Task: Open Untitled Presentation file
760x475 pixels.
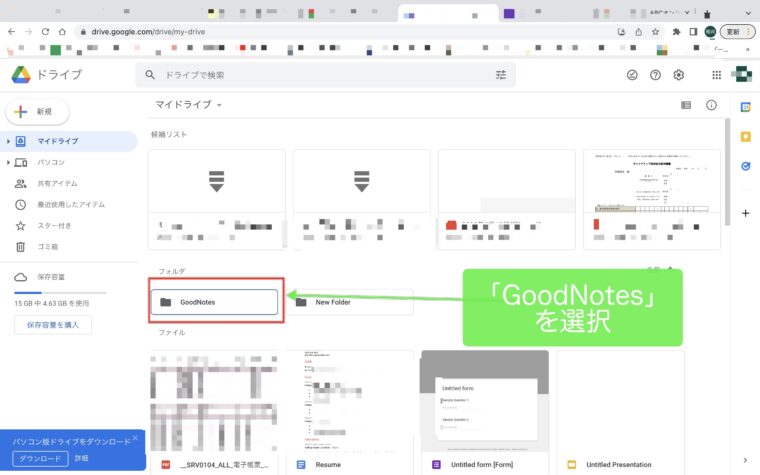Action: pos(620,412)
